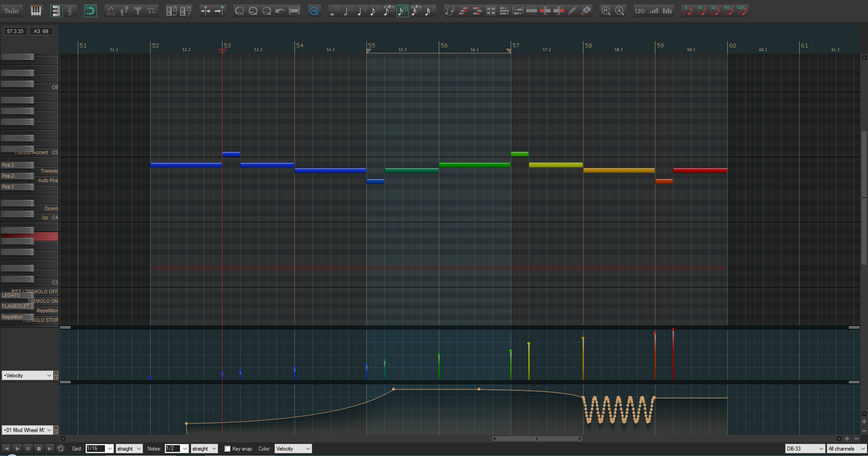Click the velocity bars histogram icon
This screenshot has height=456, width=868.
(667, 10)
